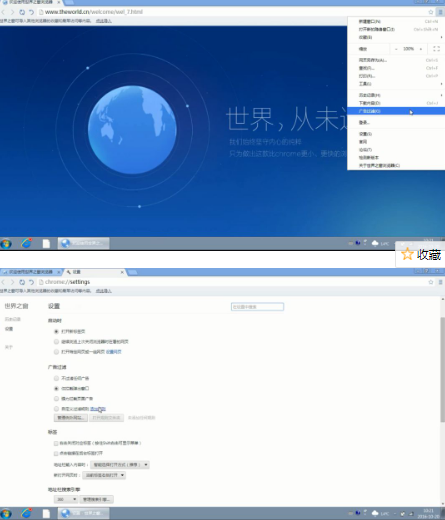Open the new-tab open mode dropdown

(104, 475)
